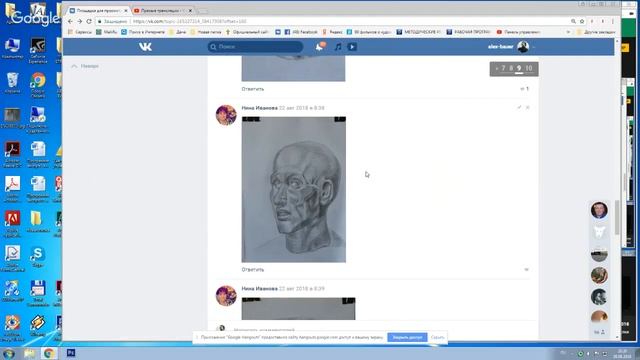Click edit pencil on 8:38 post

point(519,107)
